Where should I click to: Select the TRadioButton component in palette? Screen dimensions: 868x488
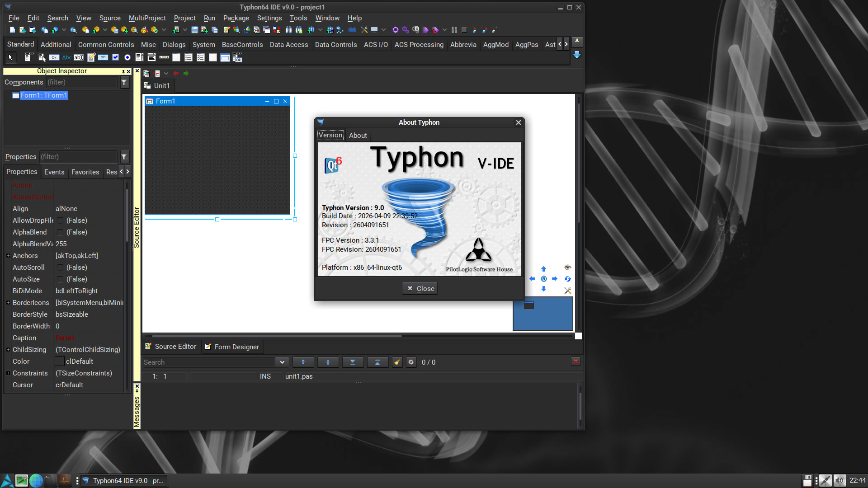click(127, 57)
